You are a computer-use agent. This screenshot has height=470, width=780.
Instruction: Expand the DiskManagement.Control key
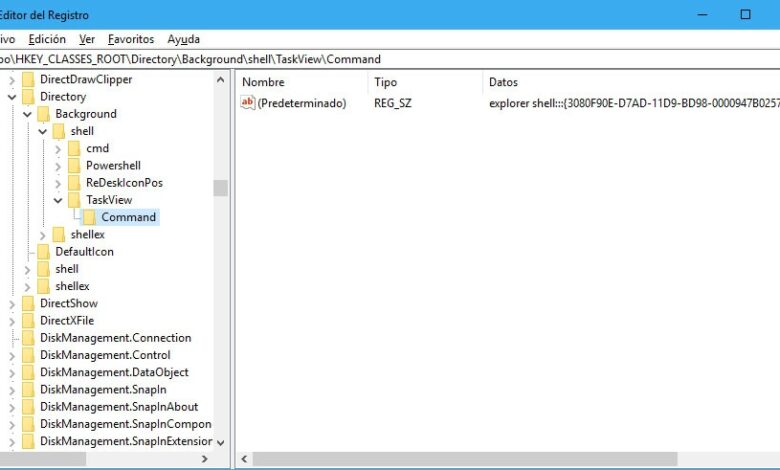12,356
